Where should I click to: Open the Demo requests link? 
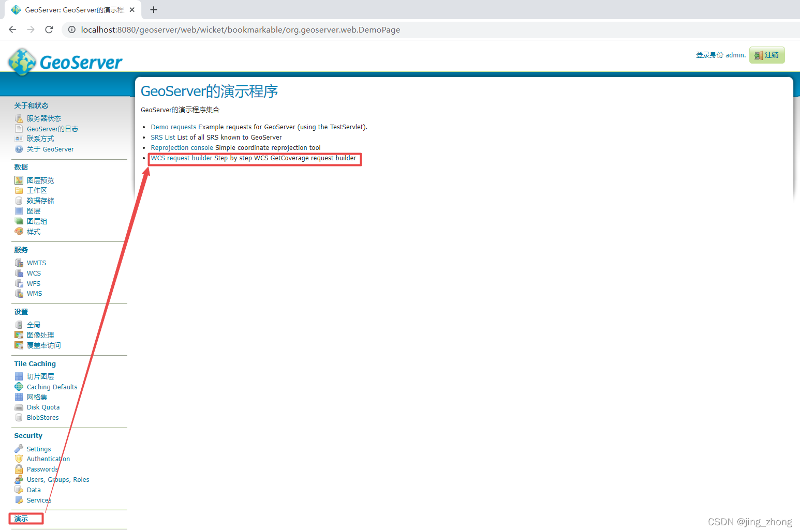(173, 127)
